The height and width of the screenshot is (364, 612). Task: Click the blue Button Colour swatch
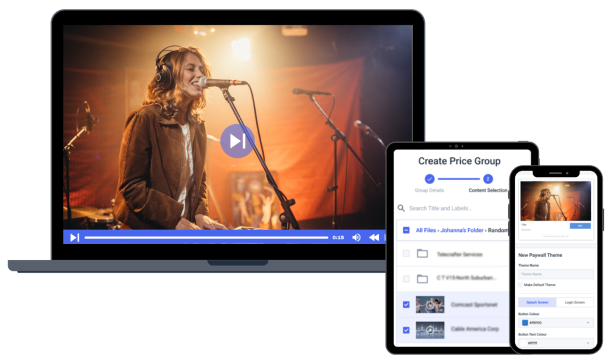525,323
